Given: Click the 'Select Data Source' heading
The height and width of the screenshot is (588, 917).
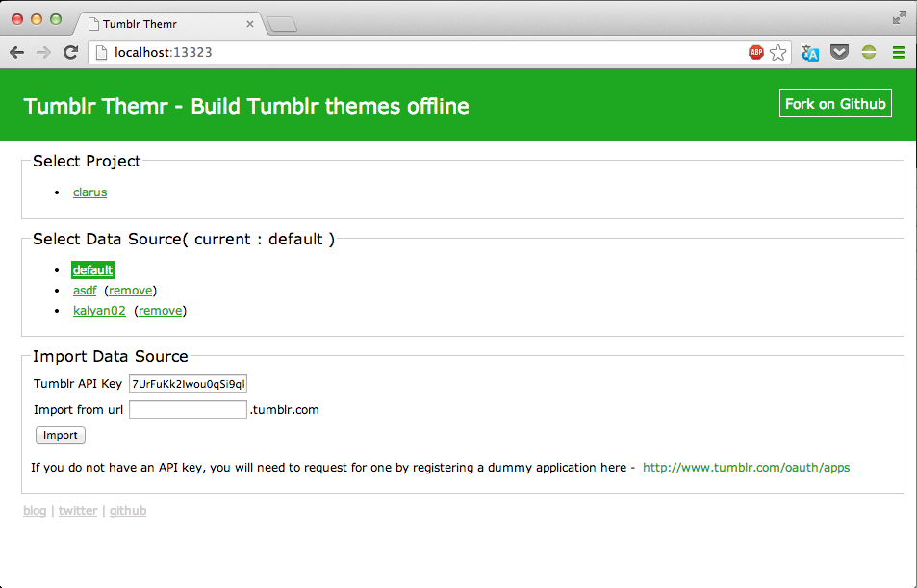Looking at the screenshot, I should (x=184, y=239).
